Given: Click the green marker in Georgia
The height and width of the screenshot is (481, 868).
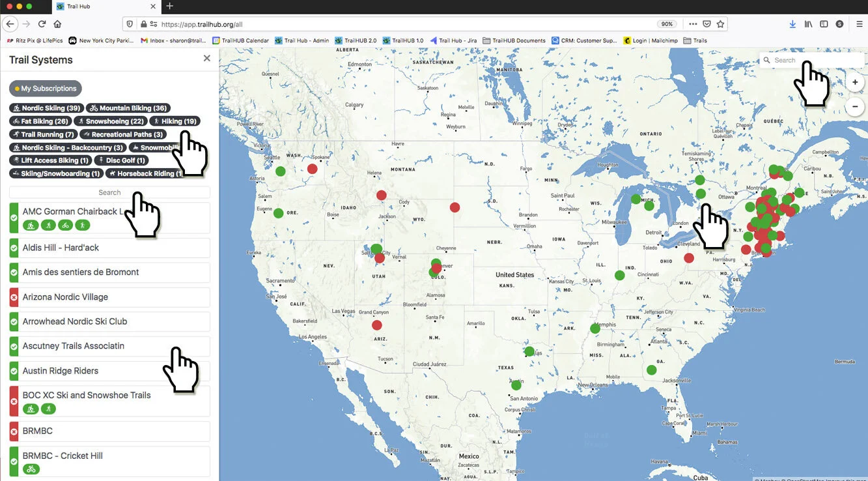Looking at the screenshot, I should [x=651, y=370].
